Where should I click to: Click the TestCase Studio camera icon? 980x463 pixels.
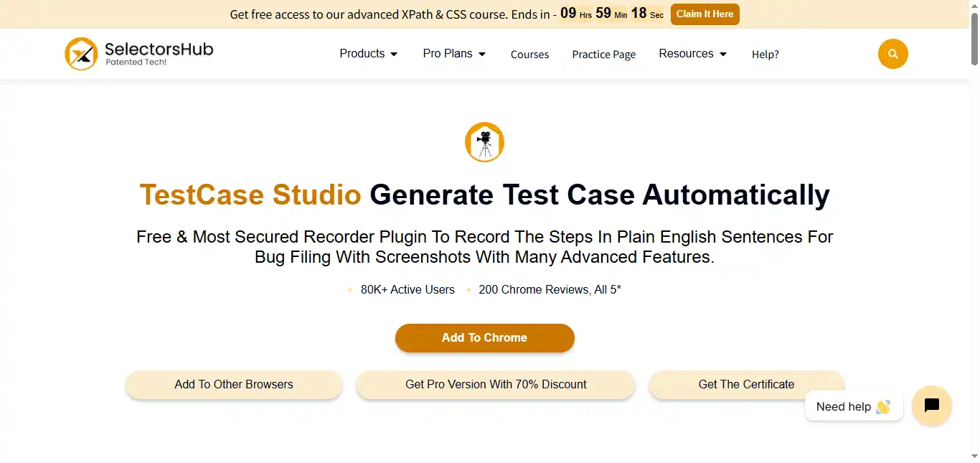click(484, 142)
